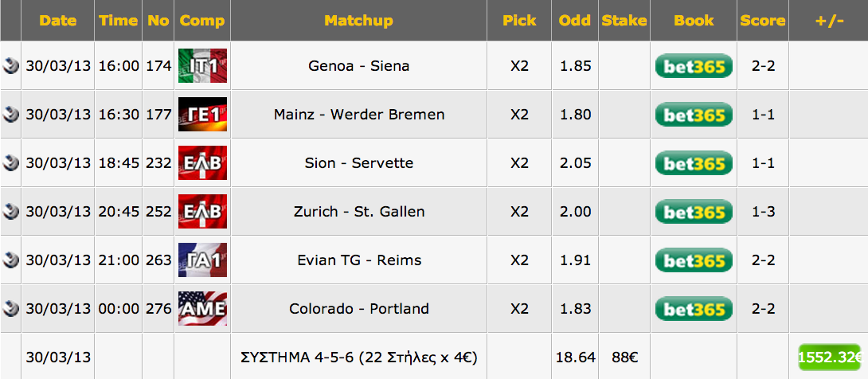This screenshot has width=868, height=379.
Task: Click the Swiss ΕΛΒ flag for Sion match
Action: click(202, 163)
